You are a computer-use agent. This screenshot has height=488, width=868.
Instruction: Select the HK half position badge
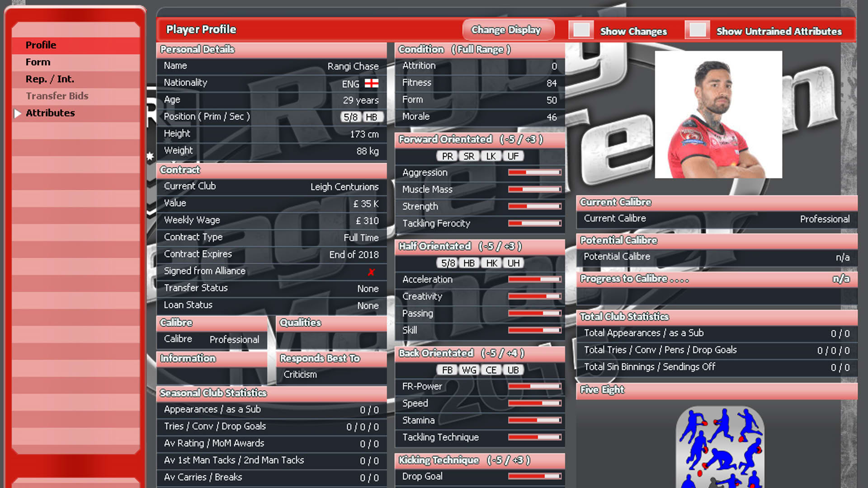tap(491, 263)
